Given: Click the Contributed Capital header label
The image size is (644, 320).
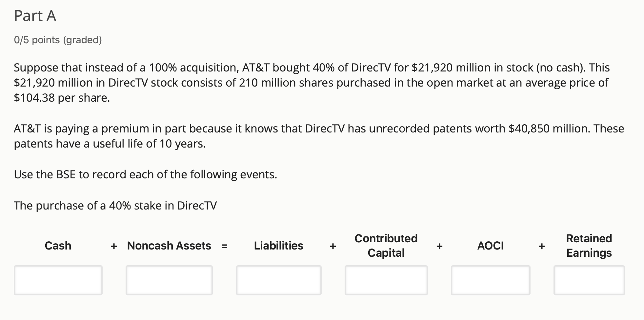Looking at the screenshot, I should (386, 246).
